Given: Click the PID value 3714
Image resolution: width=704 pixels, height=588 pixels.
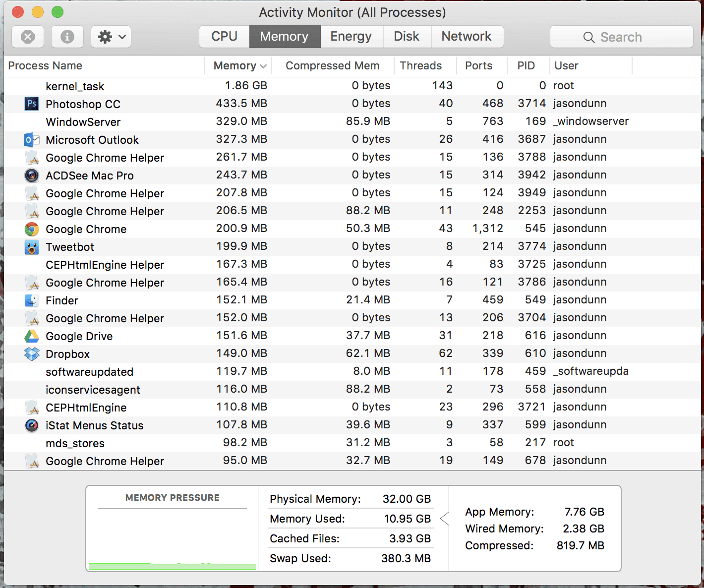Looking at the screenshot, I should 531,103.
